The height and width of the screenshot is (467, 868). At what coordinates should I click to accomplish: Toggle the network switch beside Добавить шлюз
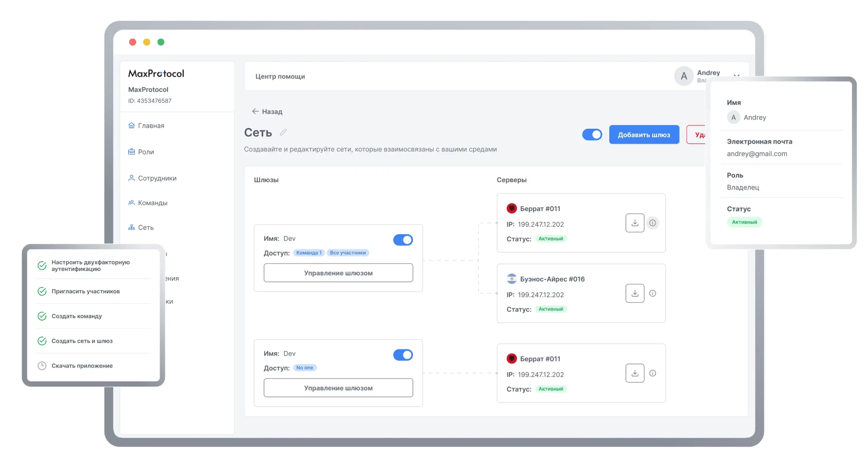coord(592,135)
